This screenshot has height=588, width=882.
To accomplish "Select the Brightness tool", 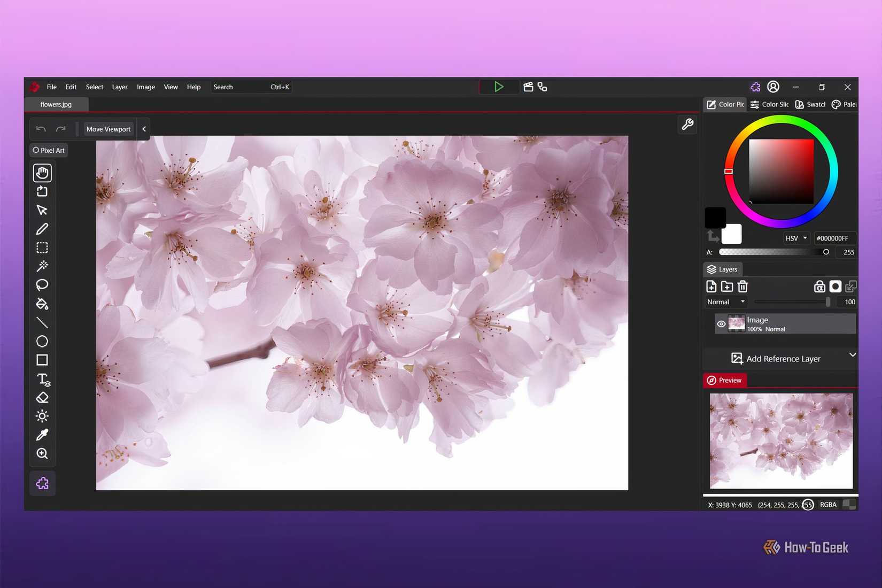I will 42,416.
